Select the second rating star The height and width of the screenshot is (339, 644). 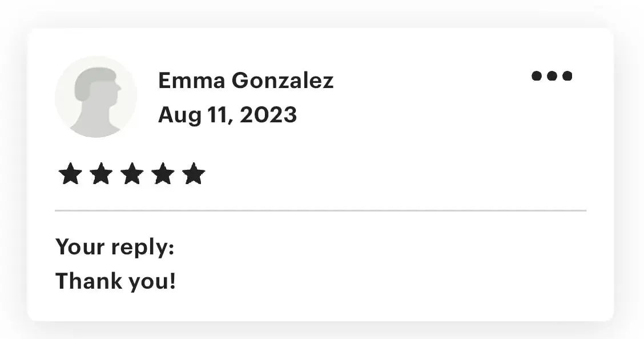101,174
